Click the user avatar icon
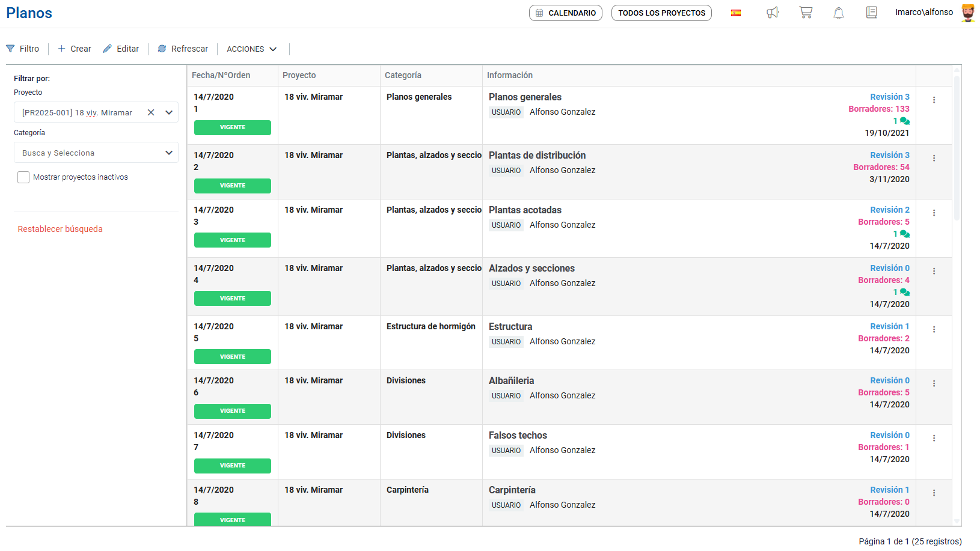The image size is (980, 551). pos(967,13)
